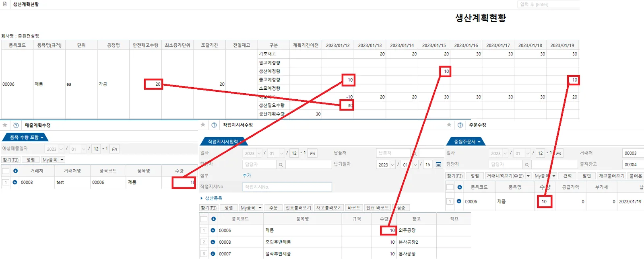Click the help icon beside 주문수정
The height and width of the screenshot is (259, 644).
point(460,125)
